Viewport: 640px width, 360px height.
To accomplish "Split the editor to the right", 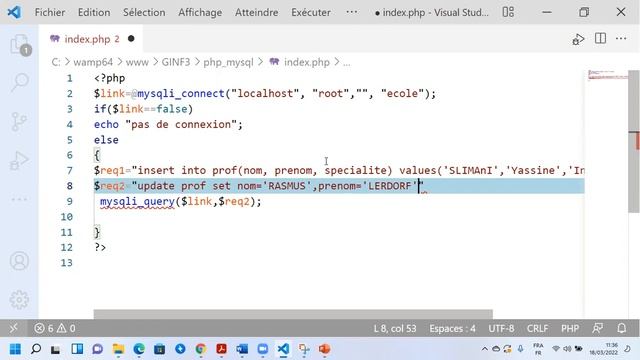I will 600,38.
